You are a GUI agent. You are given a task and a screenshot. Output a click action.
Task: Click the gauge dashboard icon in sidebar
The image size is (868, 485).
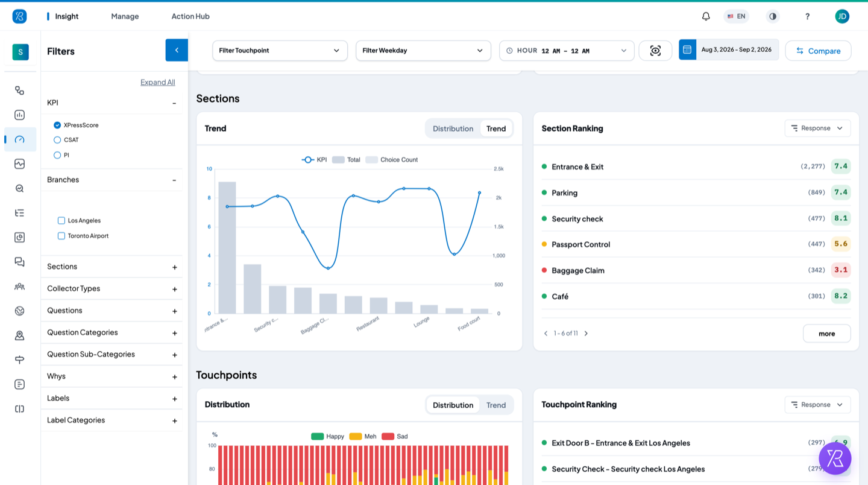19,139
